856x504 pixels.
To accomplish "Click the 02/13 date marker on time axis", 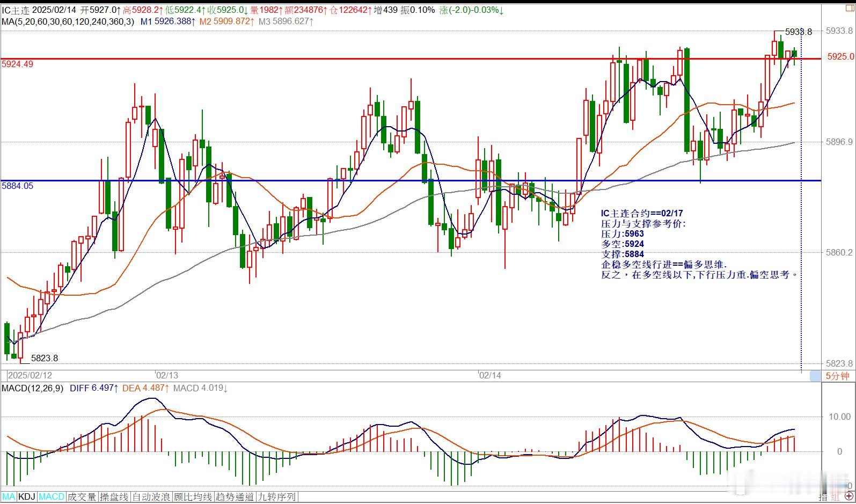I will [167, 375].
